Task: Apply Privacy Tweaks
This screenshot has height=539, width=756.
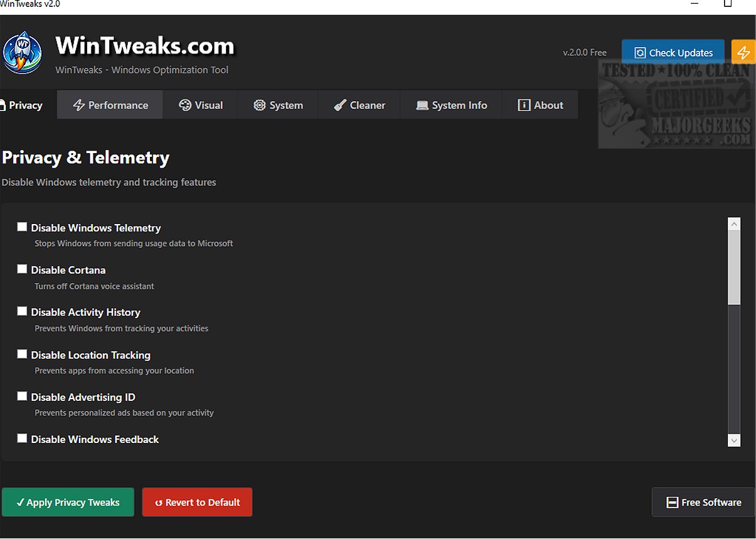Action: pyautogui.click(x=68, y=502)
